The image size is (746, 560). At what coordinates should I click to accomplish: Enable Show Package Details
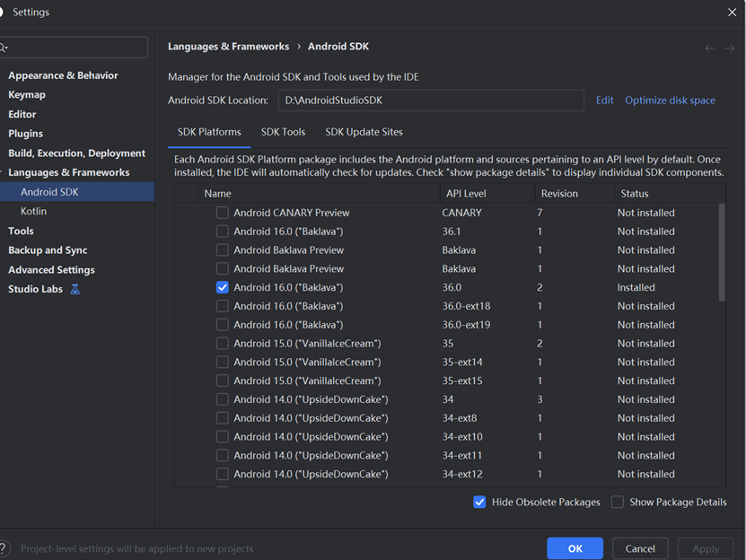tap(617, 502)
